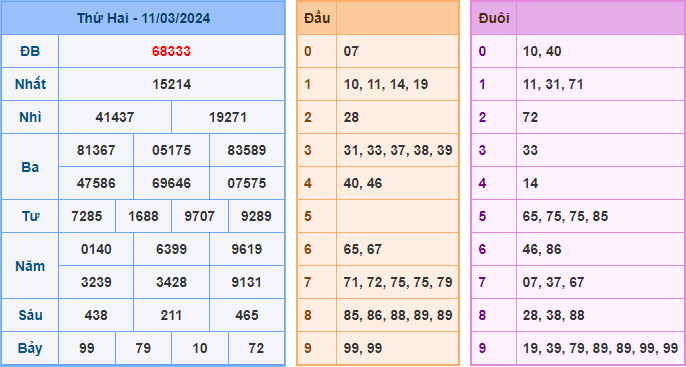The height and width of the screenshot is (367, 686).
Task: Click sixth prize number 465
Action: tap(247, 315)
